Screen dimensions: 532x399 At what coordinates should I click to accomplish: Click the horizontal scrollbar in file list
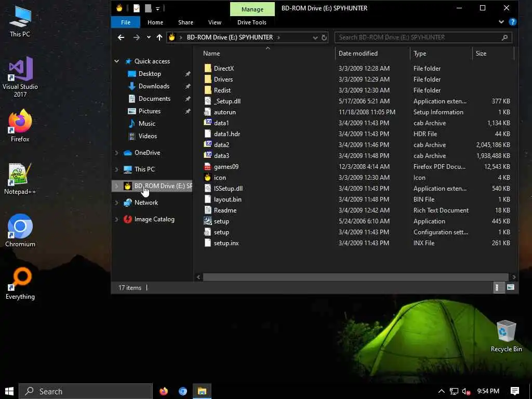click(355, 277)
